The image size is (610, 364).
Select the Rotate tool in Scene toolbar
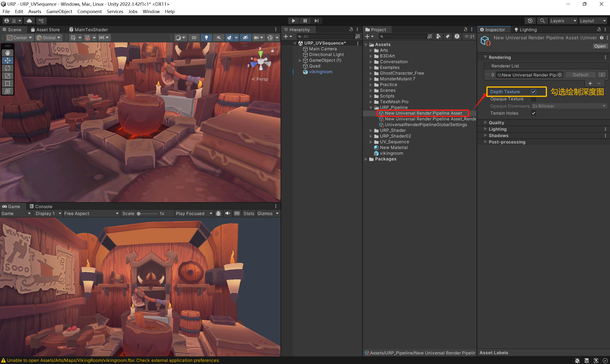8,68
